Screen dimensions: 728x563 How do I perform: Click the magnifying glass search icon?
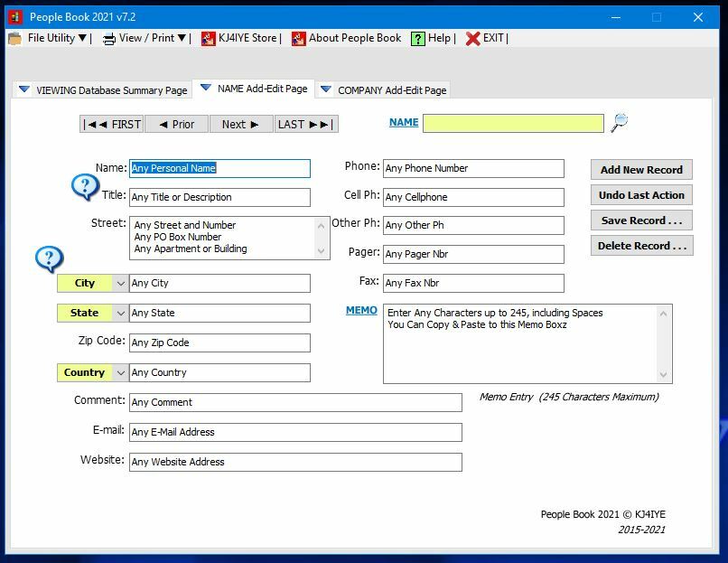[620, 123]
